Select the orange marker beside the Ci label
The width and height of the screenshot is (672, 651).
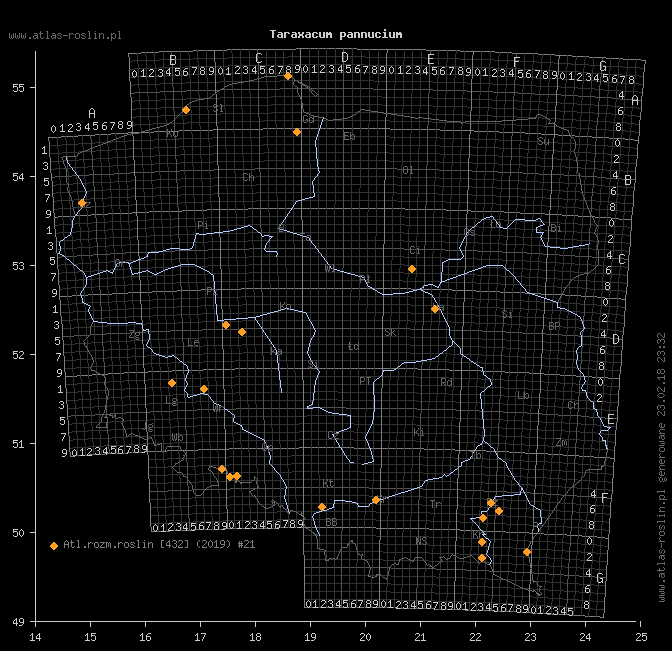click(x=412, y=269)
